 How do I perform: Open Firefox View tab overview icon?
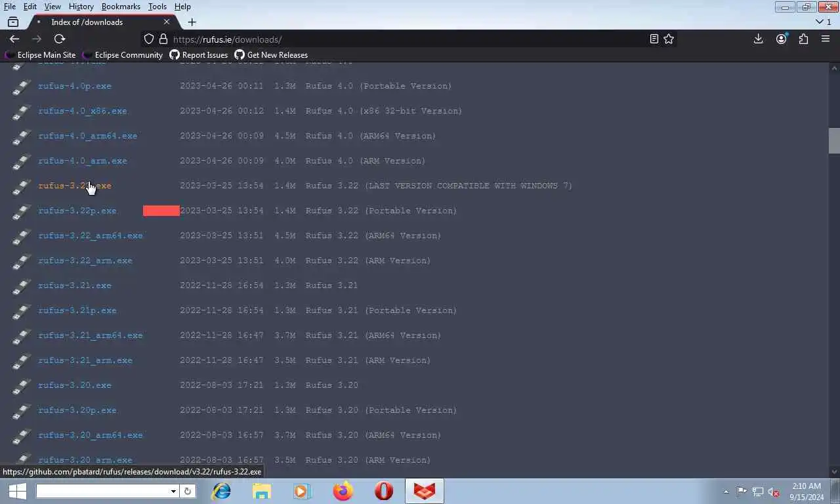pos(13,22)
